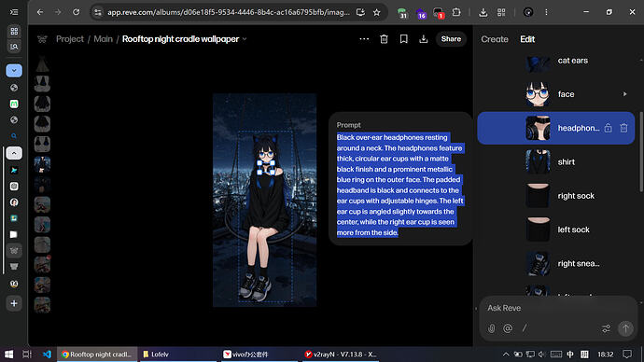The image size is (644, 362).
Task: Select the shirt layer
Action: pos(556,161)
